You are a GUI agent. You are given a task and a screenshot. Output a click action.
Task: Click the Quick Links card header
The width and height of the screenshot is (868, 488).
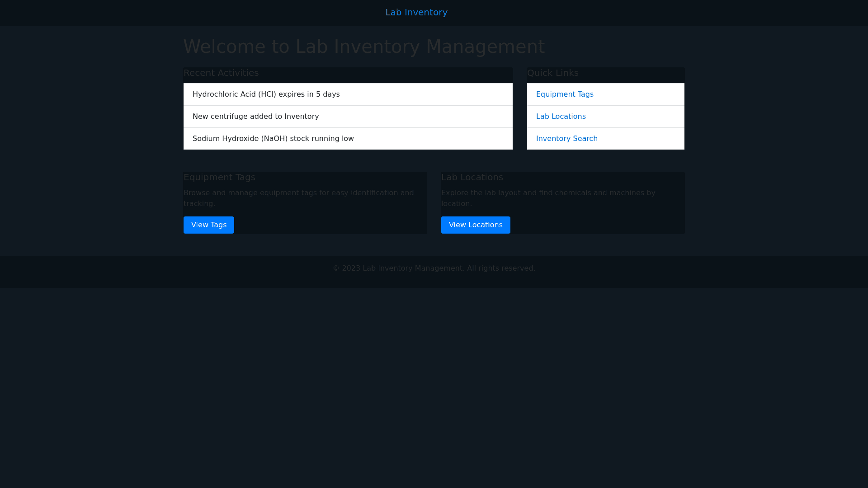pos(552,73)
